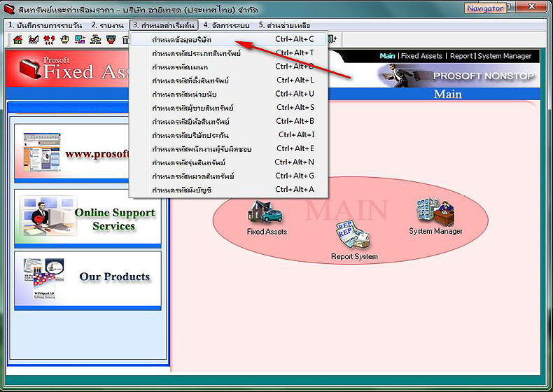Click the Report link in header
This screenshot has height=392, width=553.
click(461, 56)
